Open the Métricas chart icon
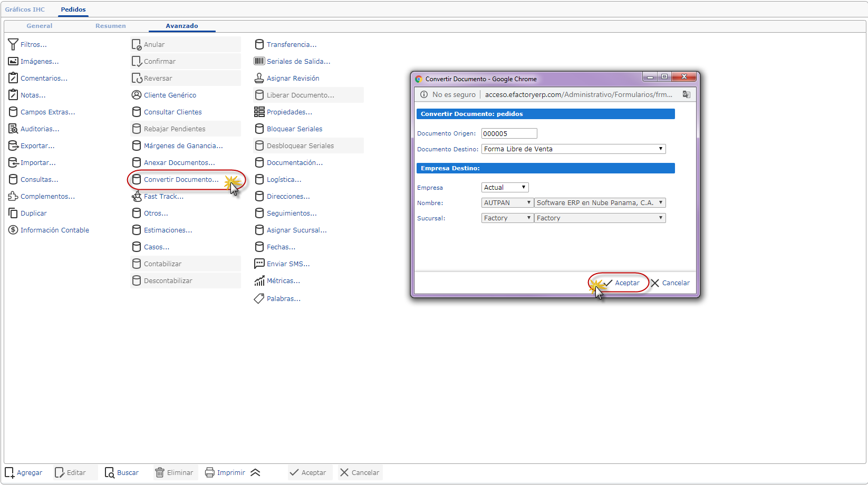868x485 pixels. coord(259,281)
